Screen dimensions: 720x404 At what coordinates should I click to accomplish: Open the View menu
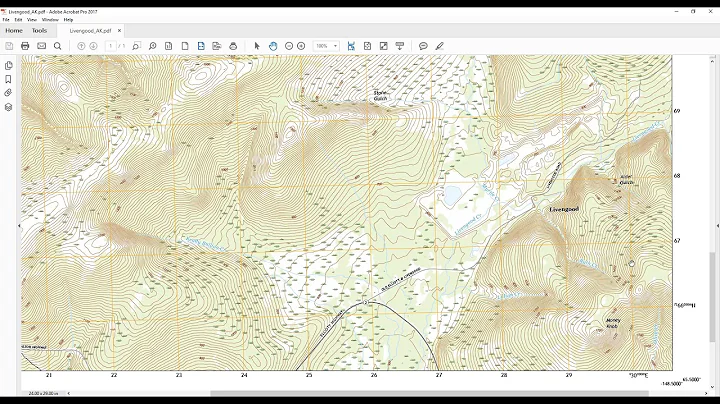pyautogui.click(x=32, y=20)
